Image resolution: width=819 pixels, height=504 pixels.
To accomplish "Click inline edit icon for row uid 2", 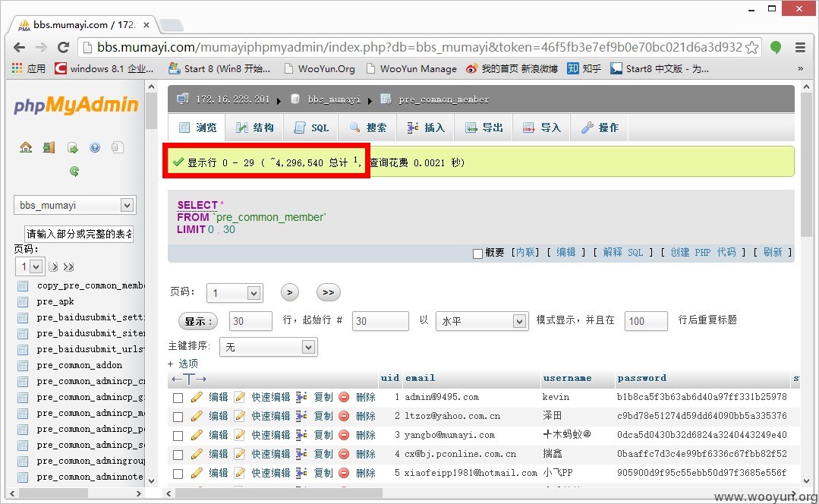I will (x=240, y=416).
